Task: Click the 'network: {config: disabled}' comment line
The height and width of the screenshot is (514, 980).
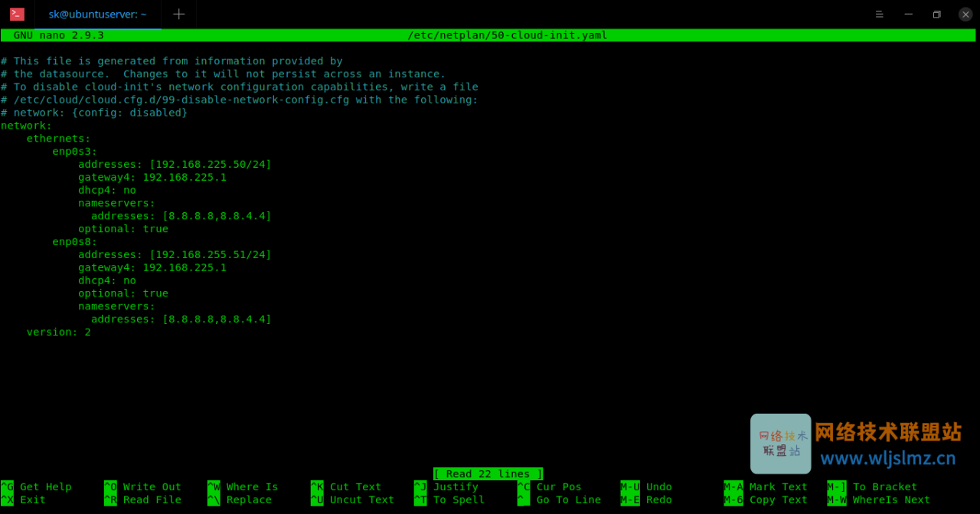Action: pyautogui.click(x=94, y=113)
